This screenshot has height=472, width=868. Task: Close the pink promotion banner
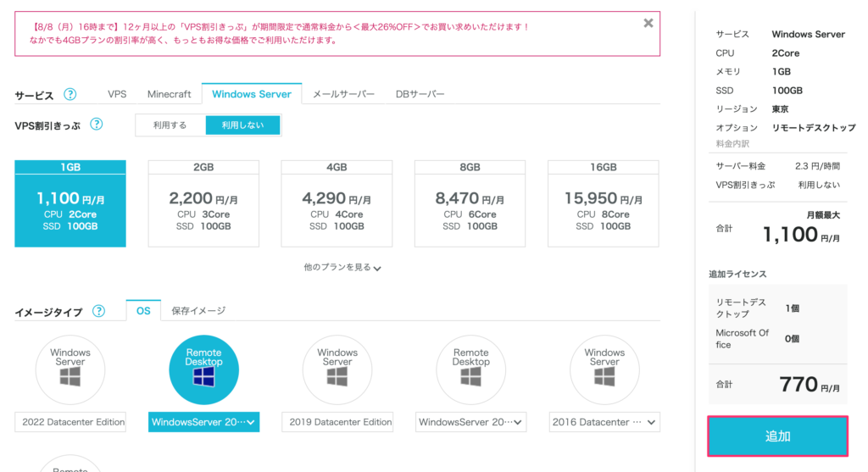[648, 23]
